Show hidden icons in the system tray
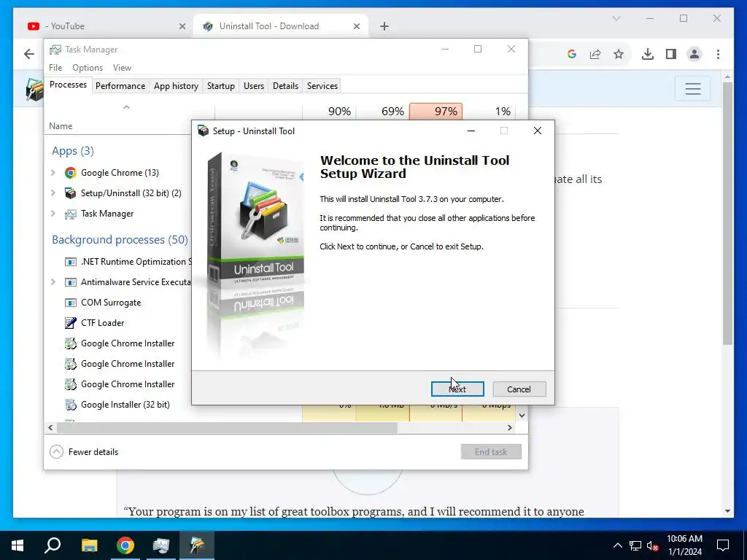 tap(617, 545)
